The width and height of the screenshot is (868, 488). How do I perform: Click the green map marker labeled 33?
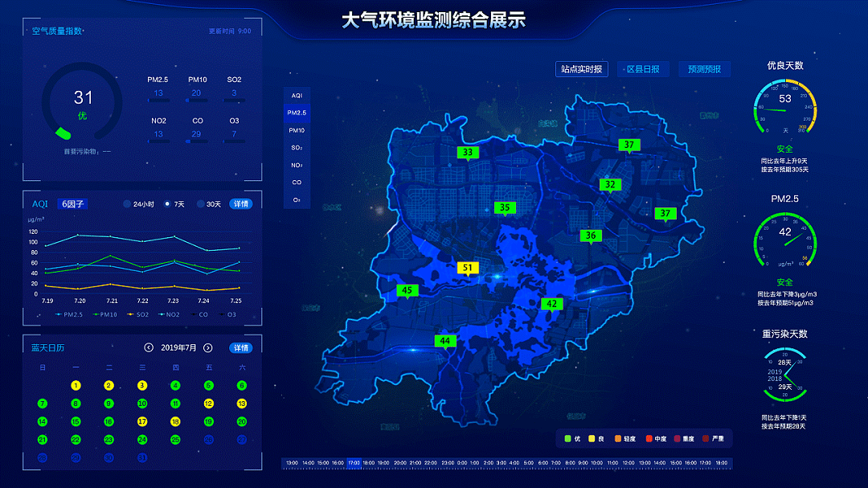coord(468,152)
